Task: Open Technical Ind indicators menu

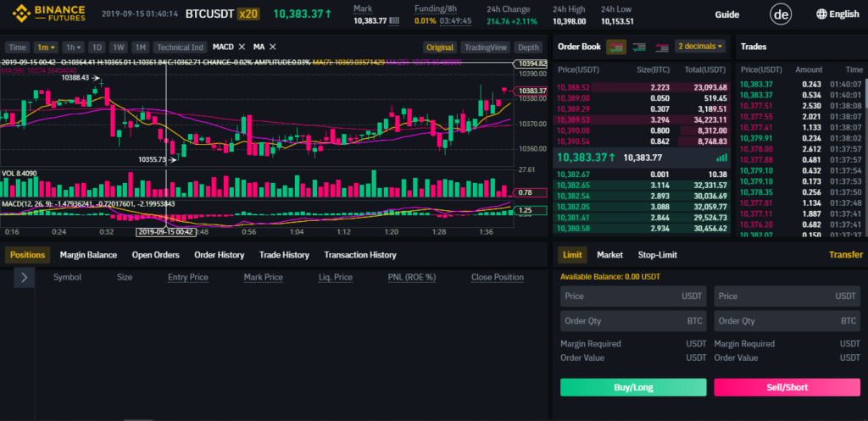Action: [180, 47]
